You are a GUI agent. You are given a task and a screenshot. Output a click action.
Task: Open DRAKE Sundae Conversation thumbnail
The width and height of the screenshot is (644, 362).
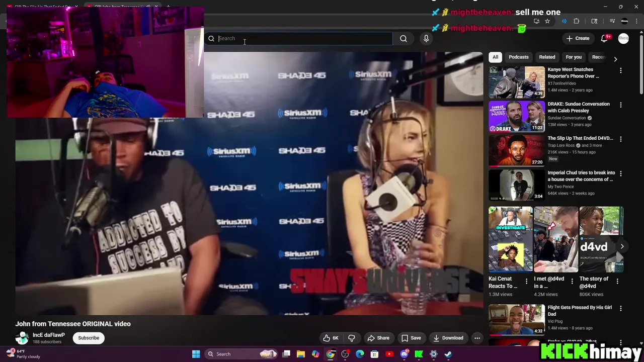(x=517, y=117)
